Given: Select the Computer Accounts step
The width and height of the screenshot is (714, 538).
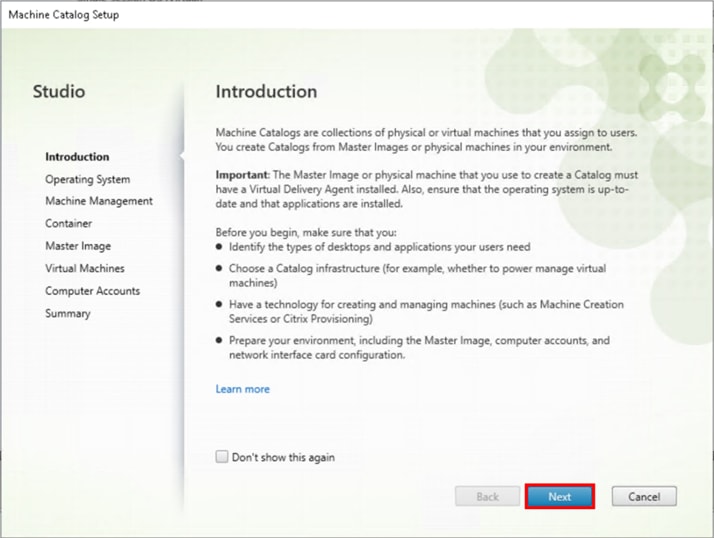Looking at the screenshot, I should tap(92, 291).
